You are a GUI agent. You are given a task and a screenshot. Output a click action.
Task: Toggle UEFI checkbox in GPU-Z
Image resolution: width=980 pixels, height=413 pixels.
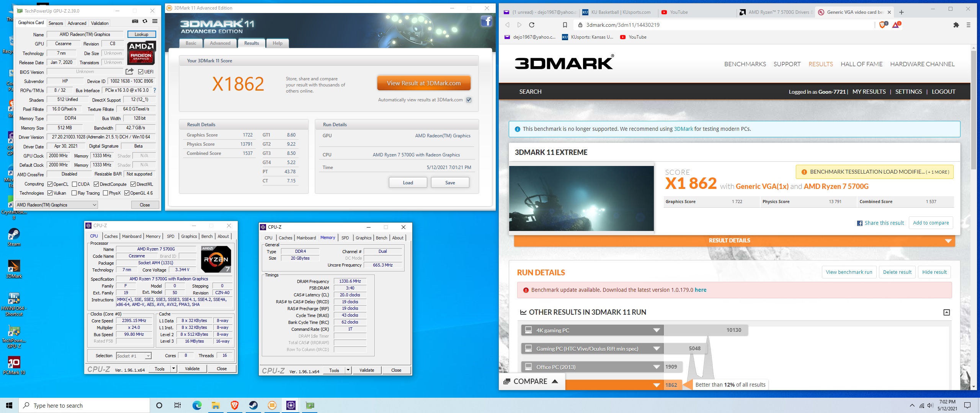(x=140, y=72)
